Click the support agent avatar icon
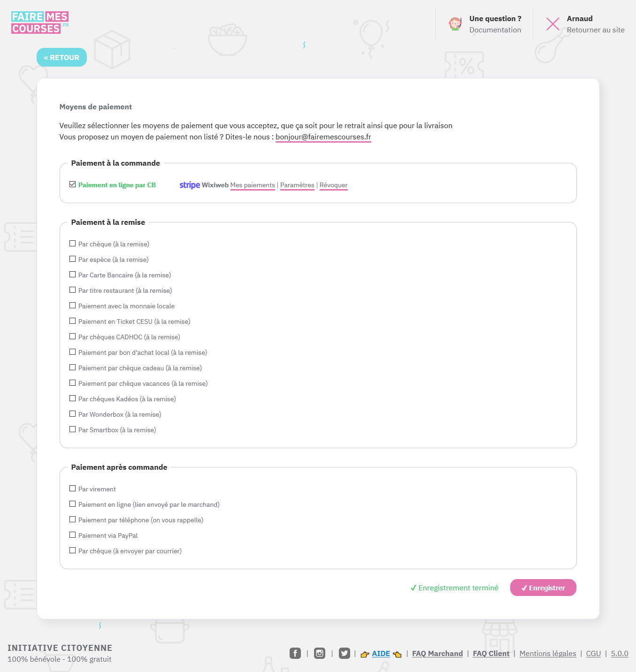 point(455,24)
